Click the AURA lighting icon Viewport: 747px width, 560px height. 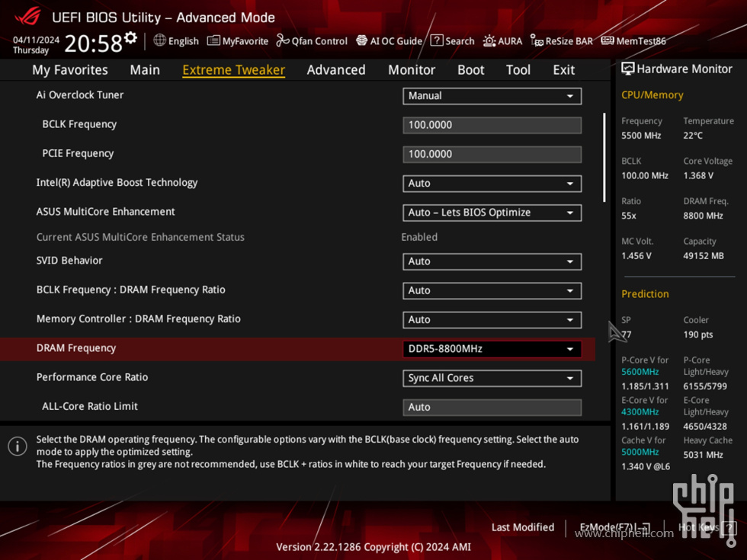pyautogui.click(x=489, y=41)
